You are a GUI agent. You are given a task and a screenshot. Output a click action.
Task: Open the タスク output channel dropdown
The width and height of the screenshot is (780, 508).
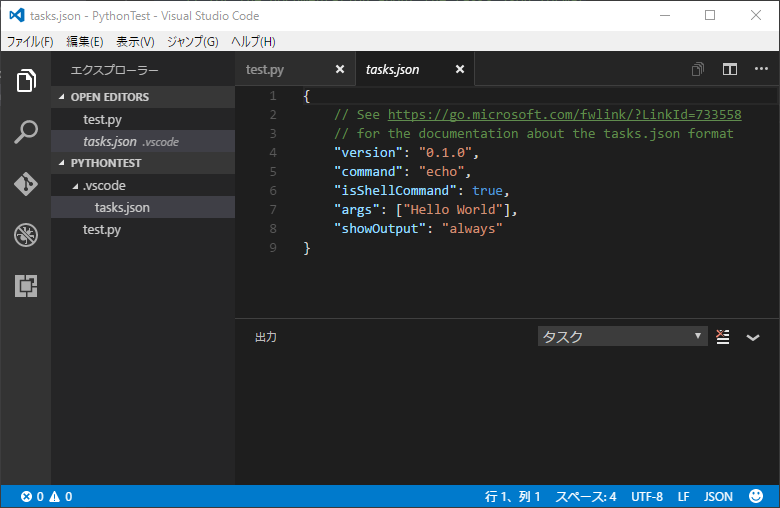(622, 336)
